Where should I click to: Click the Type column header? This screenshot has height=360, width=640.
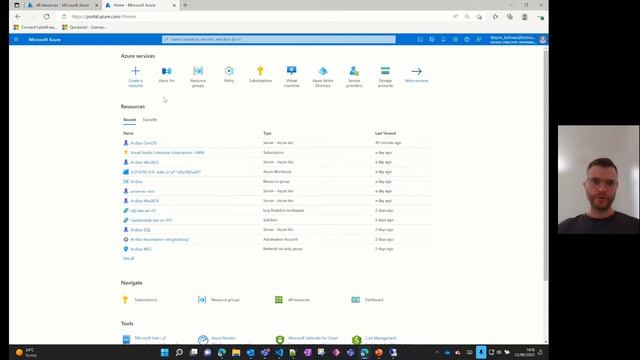267,133
